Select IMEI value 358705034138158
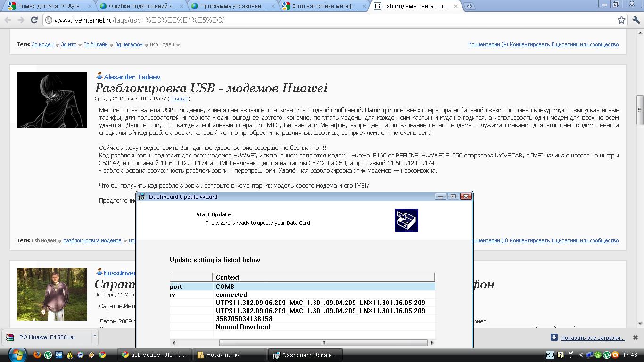 [244, 319]
